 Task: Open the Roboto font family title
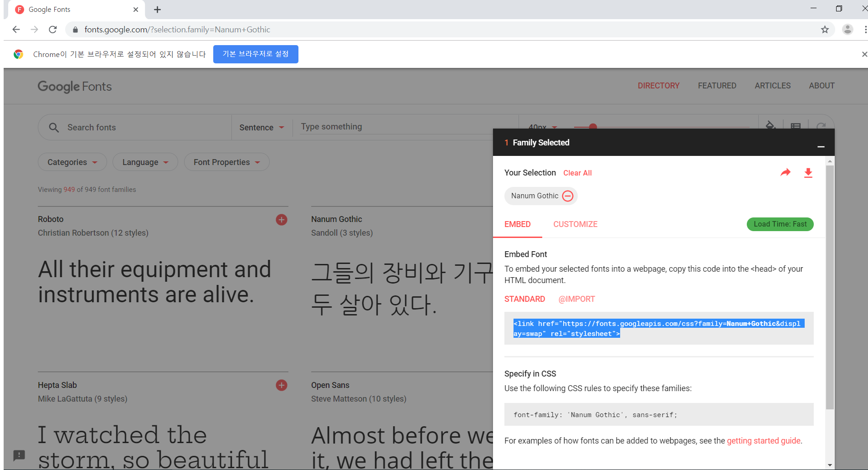(51, 219)
